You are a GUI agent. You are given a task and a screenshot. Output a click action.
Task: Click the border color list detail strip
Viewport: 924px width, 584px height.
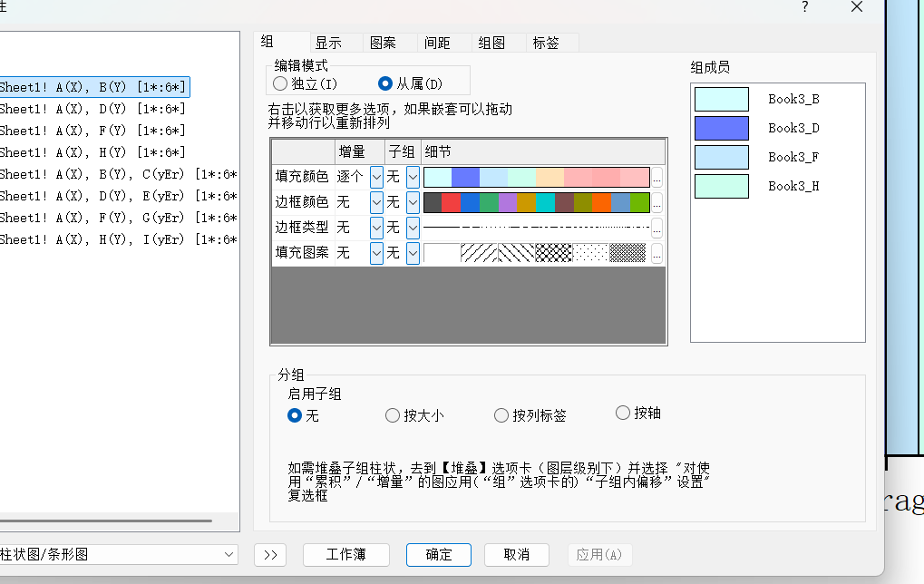coord(536,202)
